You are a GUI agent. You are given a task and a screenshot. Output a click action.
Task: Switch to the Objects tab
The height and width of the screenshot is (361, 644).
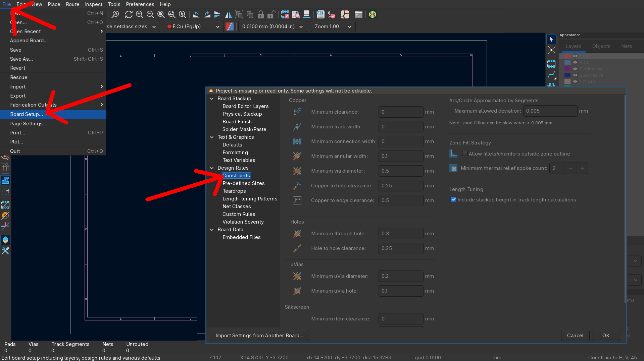(601, 46)
